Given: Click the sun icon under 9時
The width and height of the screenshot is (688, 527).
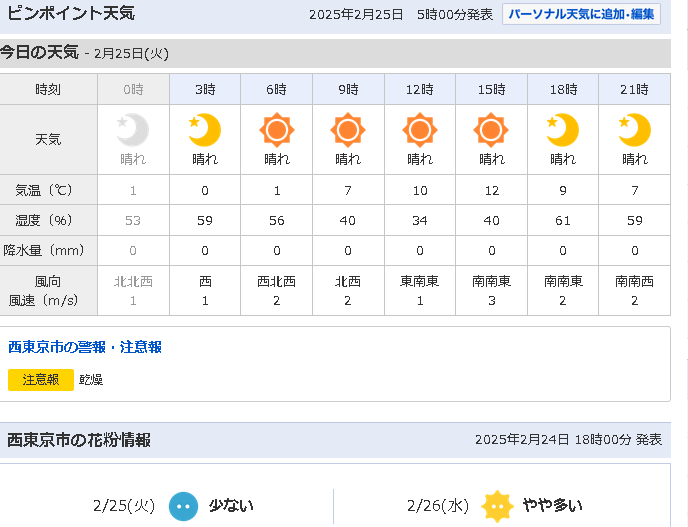Looking at the screenshot, I should click(348, 130).
